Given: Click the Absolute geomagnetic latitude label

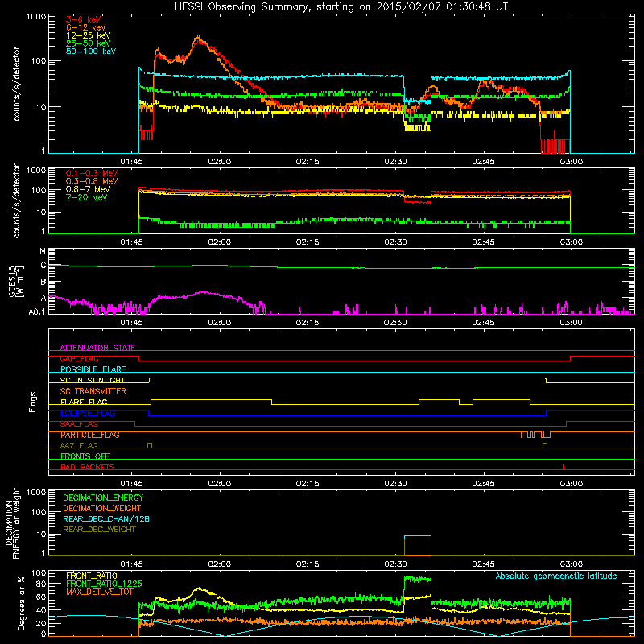Looking at the screenshot, I should pyautogui.click(x=556, y=576).
